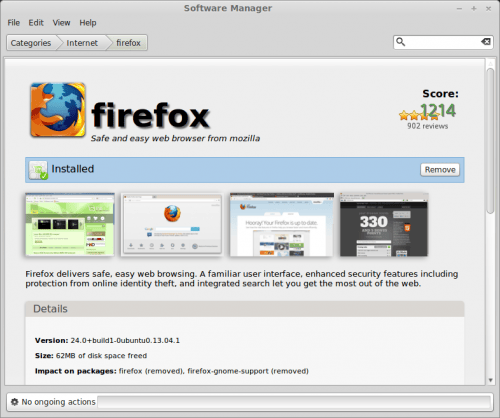
Task: Click the scrollbar down arrow
Action: click(490, 380)
